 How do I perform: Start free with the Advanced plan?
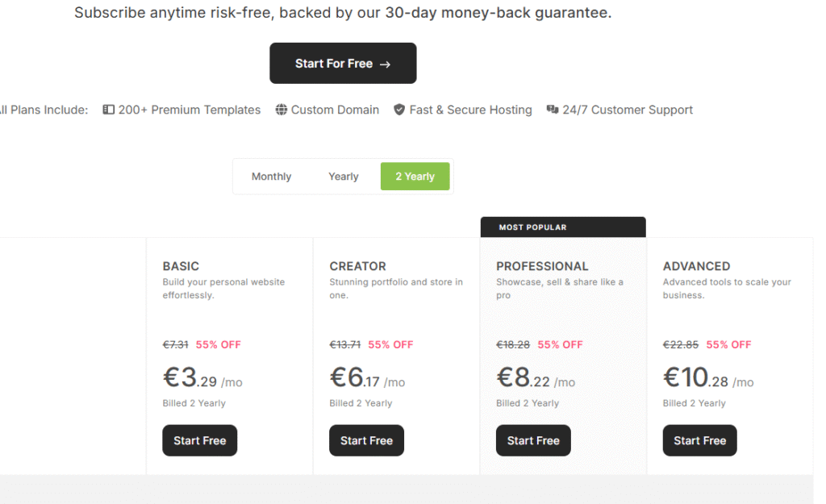[x=699, y=440]
